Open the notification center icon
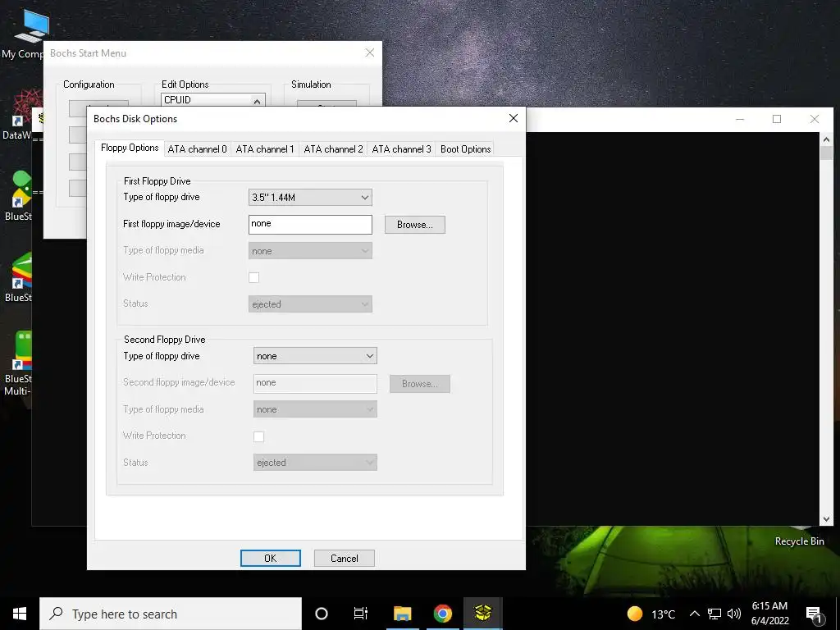 point(814,614)
